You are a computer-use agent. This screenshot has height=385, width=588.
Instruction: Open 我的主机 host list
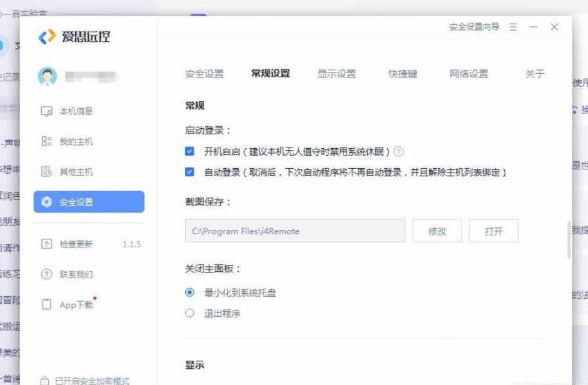tap(76, 142)
